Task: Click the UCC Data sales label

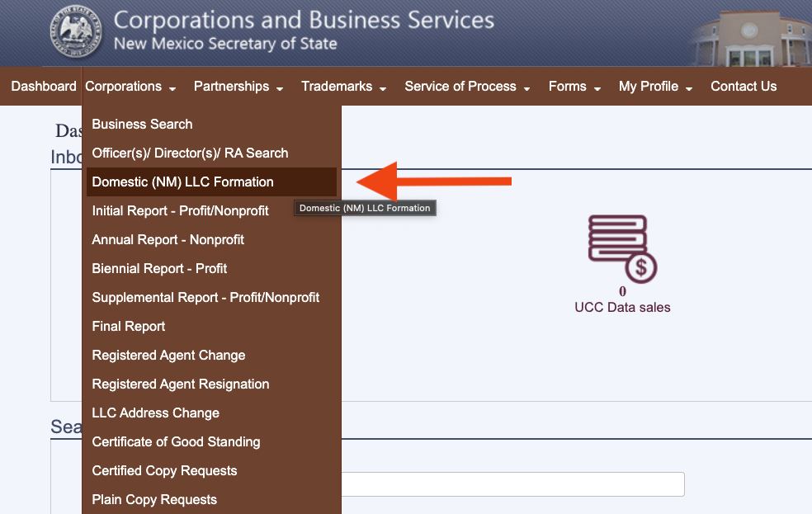Action: click(622, 308)
